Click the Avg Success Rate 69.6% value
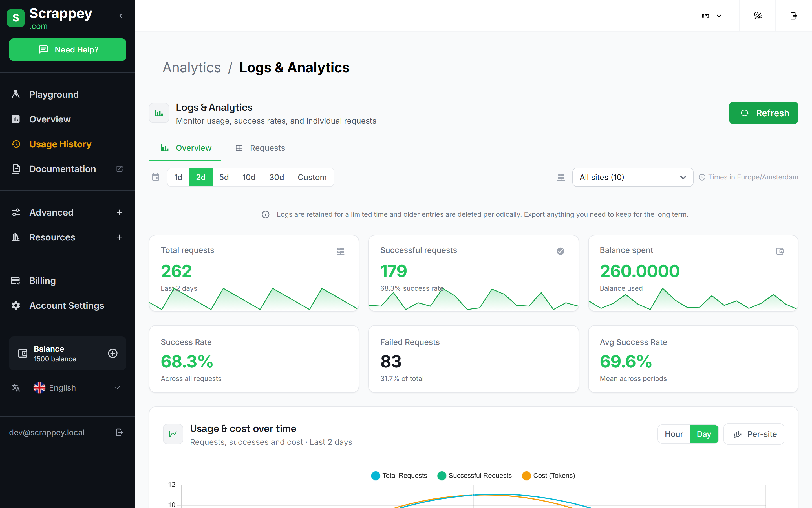The width and height of the screenshot is (812, 508). [626, 362]
